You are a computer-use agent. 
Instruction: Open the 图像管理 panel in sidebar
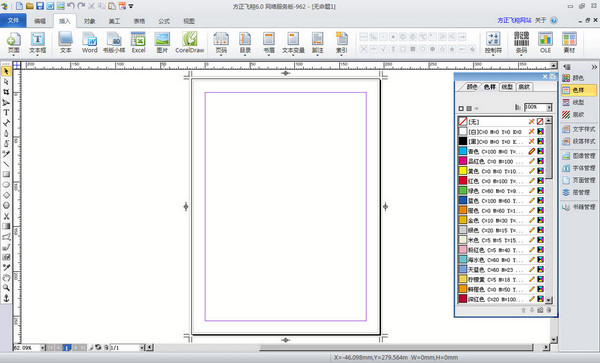point(579,156)
